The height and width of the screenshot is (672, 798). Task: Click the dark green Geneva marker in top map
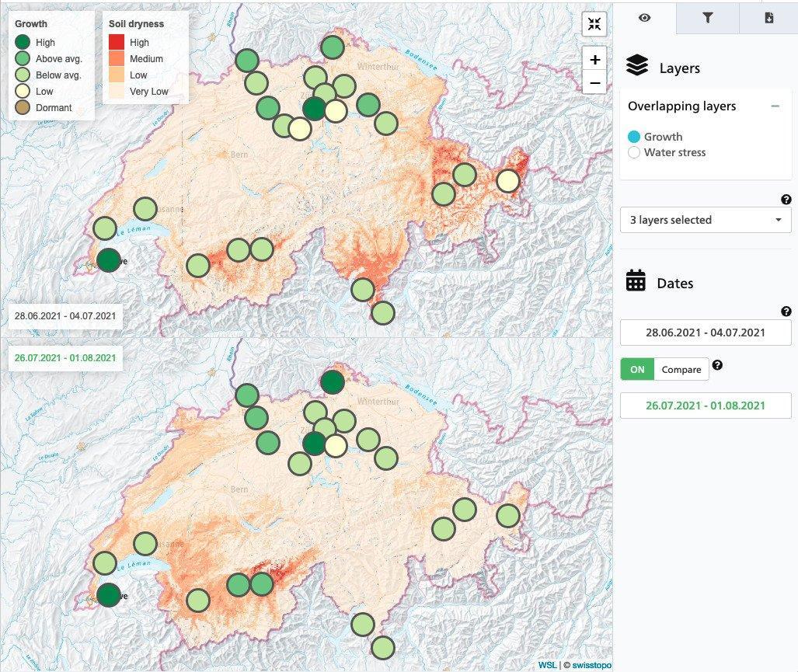click(109, 260)
